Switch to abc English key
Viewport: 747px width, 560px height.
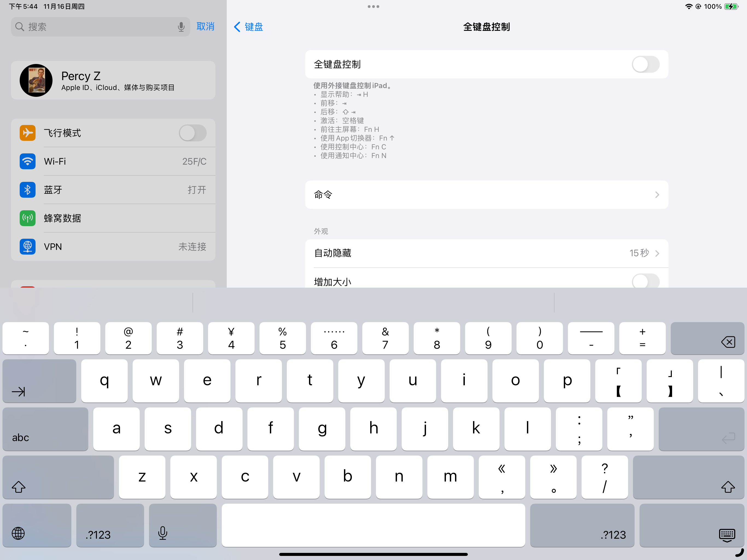(21, 437)
